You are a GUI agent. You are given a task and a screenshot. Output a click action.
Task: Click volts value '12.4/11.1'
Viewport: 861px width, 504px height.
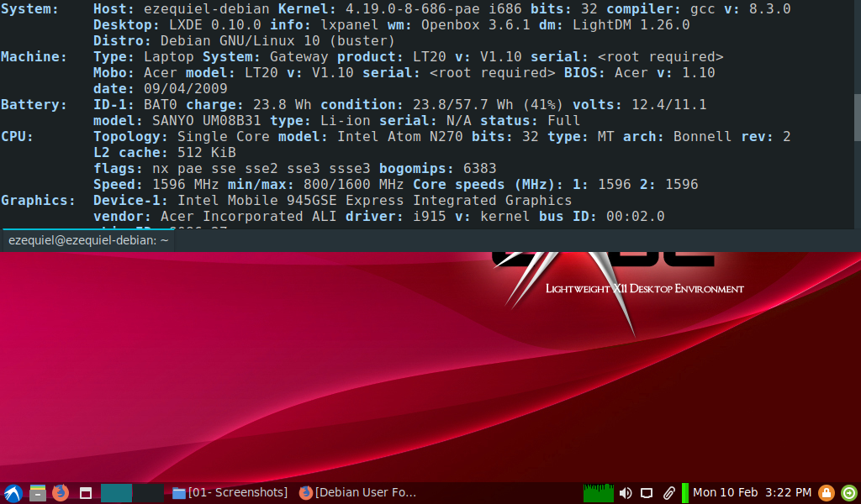668,104
